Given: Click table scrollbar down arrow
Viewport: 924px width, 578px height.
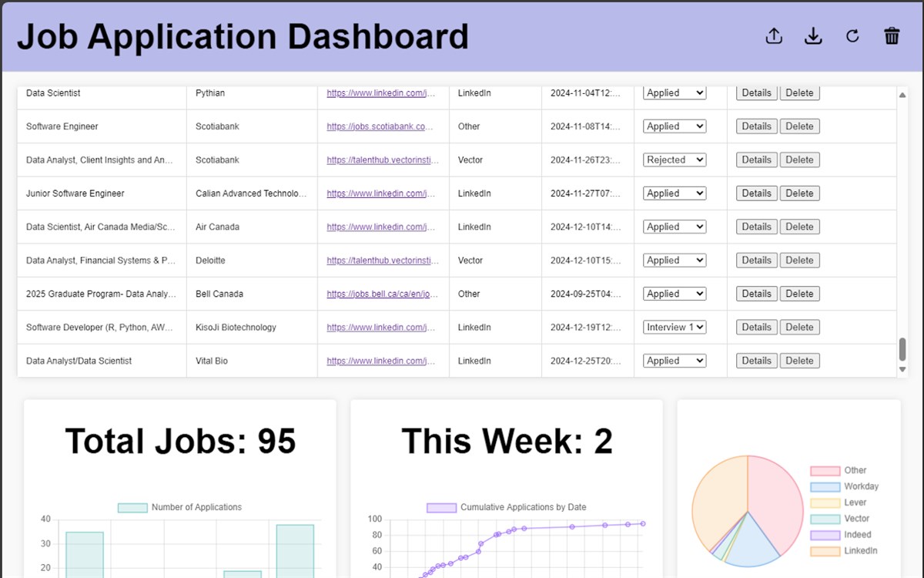Looking at the screenshot, I should 902,370.
